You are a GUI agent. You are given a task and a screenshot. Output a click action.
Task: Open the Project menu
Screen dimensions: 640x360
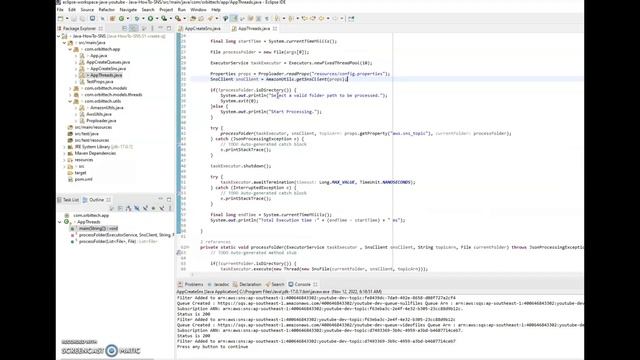(x=166, y=10)
